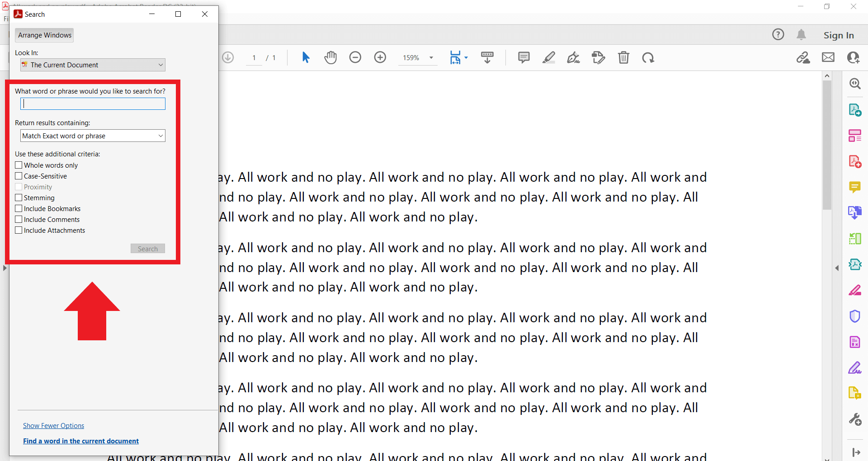Click the stamp tool icon

[599, 57]
